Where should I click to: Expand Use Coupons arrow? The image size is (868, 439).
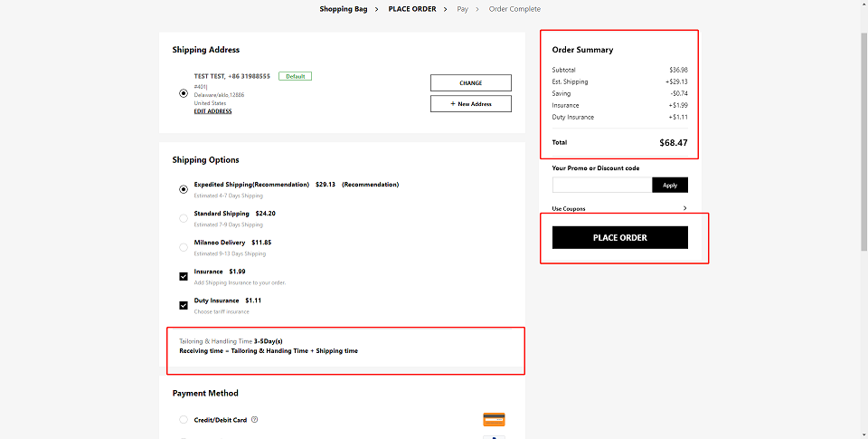point(684,208)
